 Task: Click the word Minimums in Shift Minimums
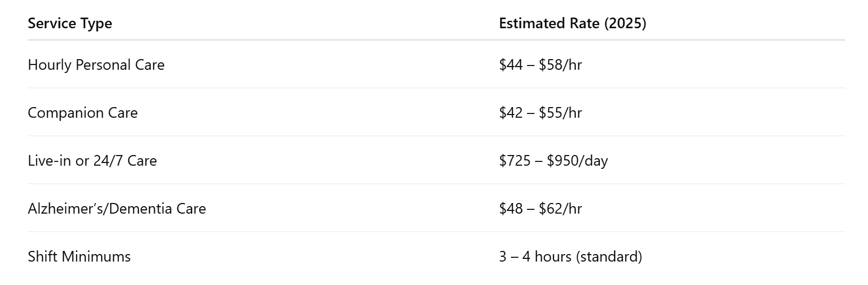[96, 256]
